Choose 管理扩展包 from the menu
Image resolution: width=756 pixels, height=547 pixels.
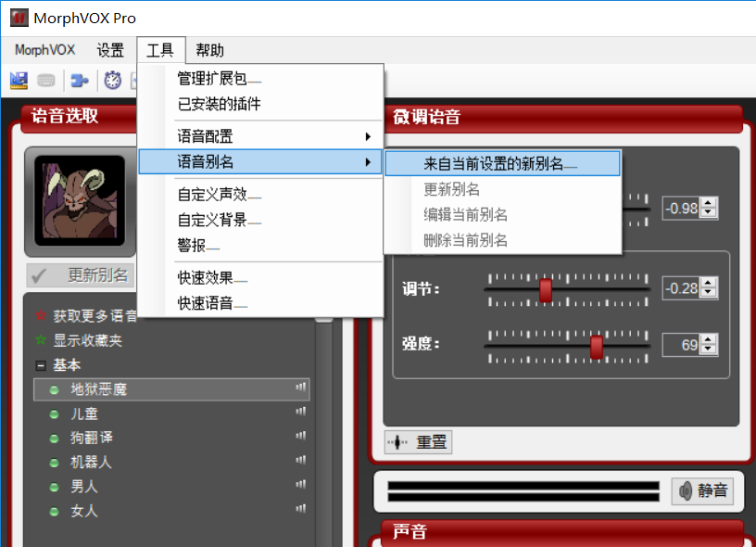point(261,78)
